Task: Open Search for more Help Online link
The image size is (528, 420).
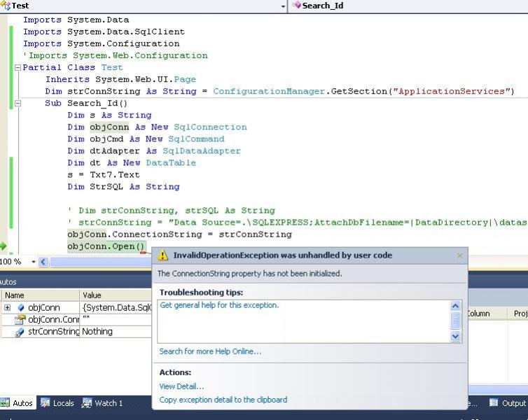Action: [210, 351]
